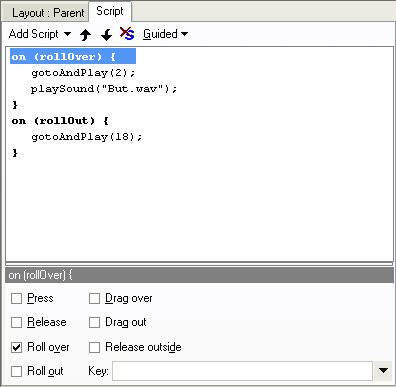Open the Guided mode dropdown
The height and width of the screenshot is (387, 396).
coord(166,34)
